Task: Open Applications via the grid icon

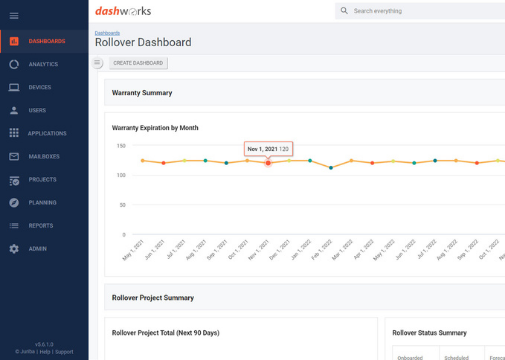Action: pyautogui.click(x=14, y=133)
